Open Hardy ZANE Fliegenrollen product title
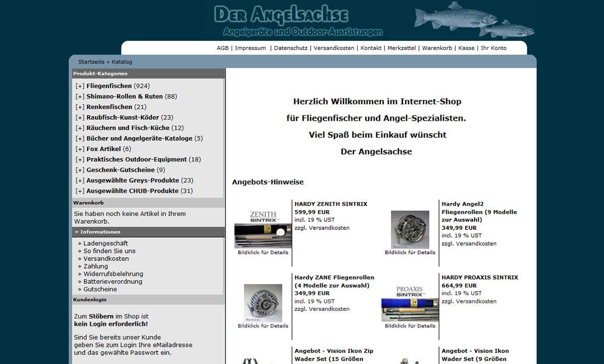The height and width of the screenshot is (364, 604). [334, 282]
